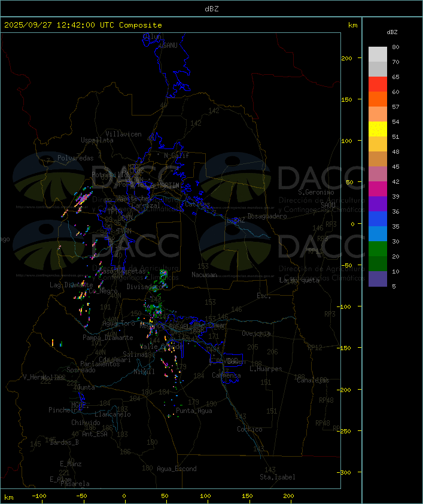The width and height of the screenshot is (423, 504).
Task: Click the Sta.Isabel map label
Action: (278, 477)
